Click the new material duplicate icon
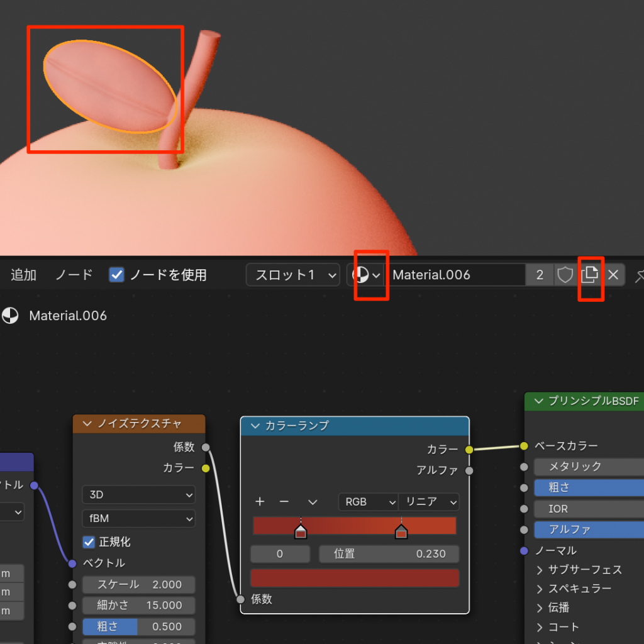The image size is (644, 644). click(589, 275)
